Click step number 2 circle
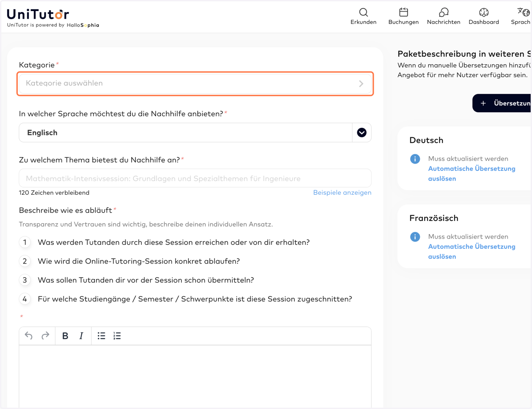This screenshot has height=409, width=532. tap(25, 261)
